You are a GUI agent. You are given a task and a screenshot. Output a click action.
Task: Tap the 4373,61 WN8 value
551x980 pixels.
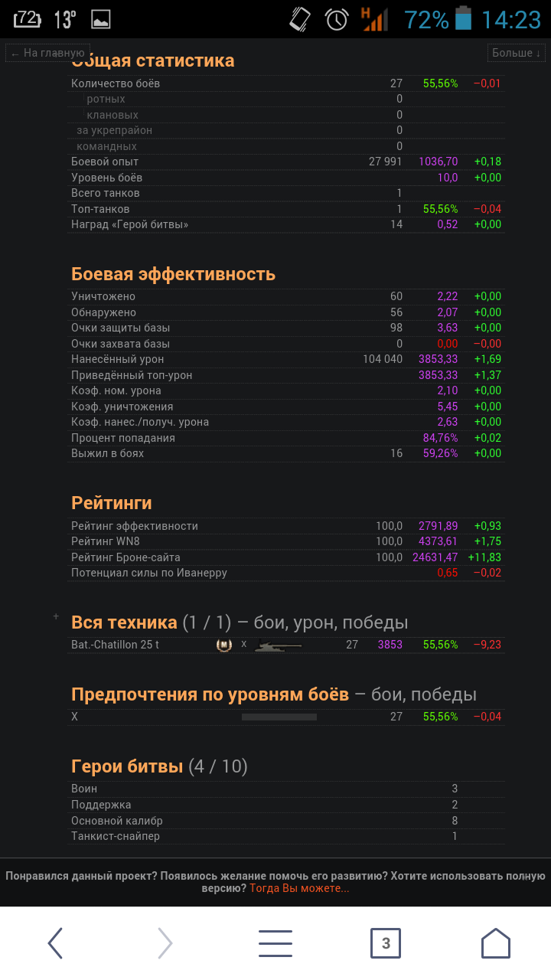pyautogui.click(x=439, y=541)
